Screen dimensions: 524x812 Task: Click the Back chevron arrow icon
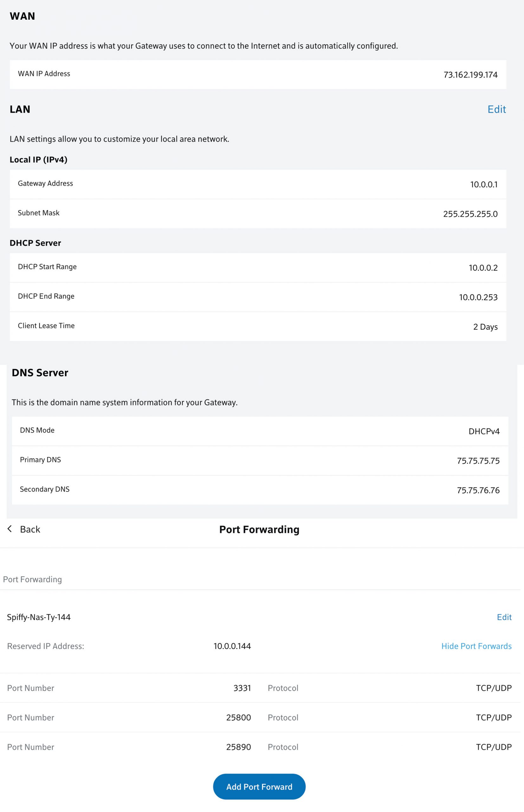(10, 529)
